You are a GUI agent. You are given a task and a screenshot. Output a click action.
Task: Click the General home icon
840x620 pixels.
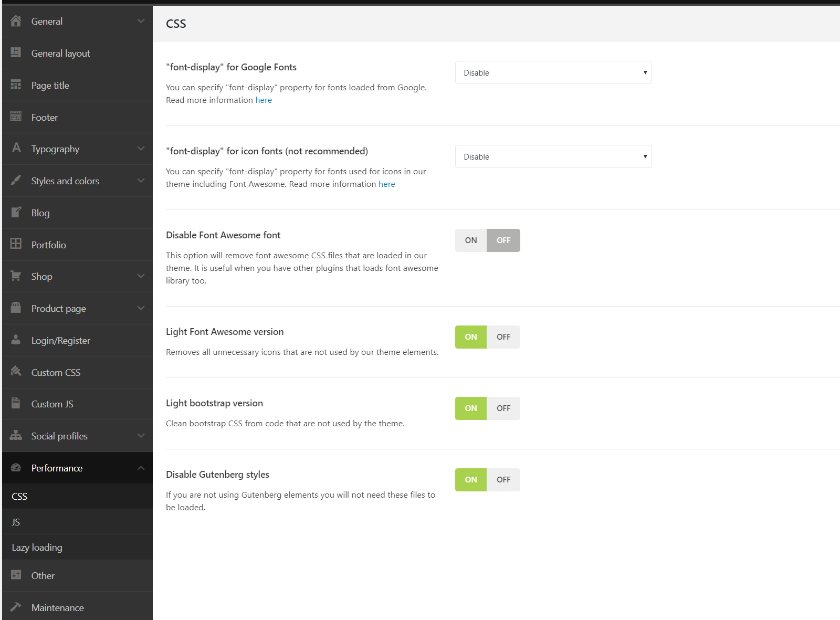tap(16, 21)
